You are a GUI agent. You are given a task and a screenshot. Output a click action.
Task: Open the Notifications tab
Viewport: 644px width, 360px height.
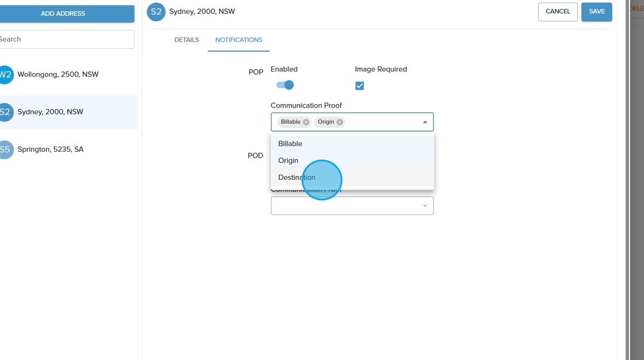pyautogui.click(x=239, y=40)
